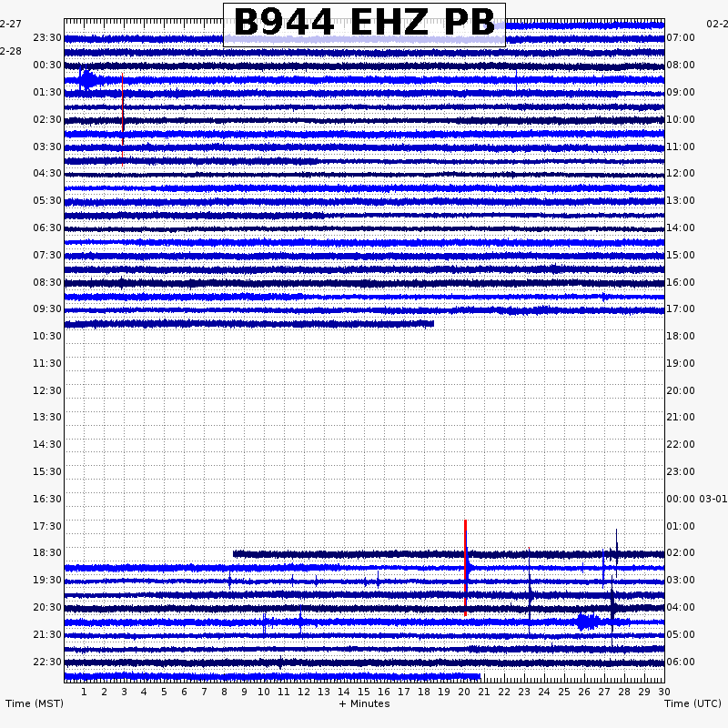Click the tall red event marker near minute 20
This screenshot has height=728, width=728.
tap(465, 568)
